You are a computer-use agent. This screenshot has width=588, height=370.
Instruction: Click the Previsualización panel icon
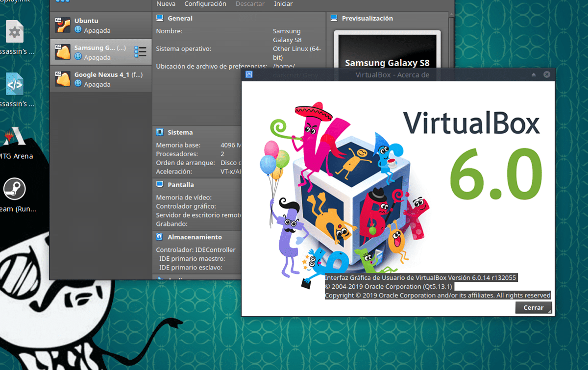334,18
